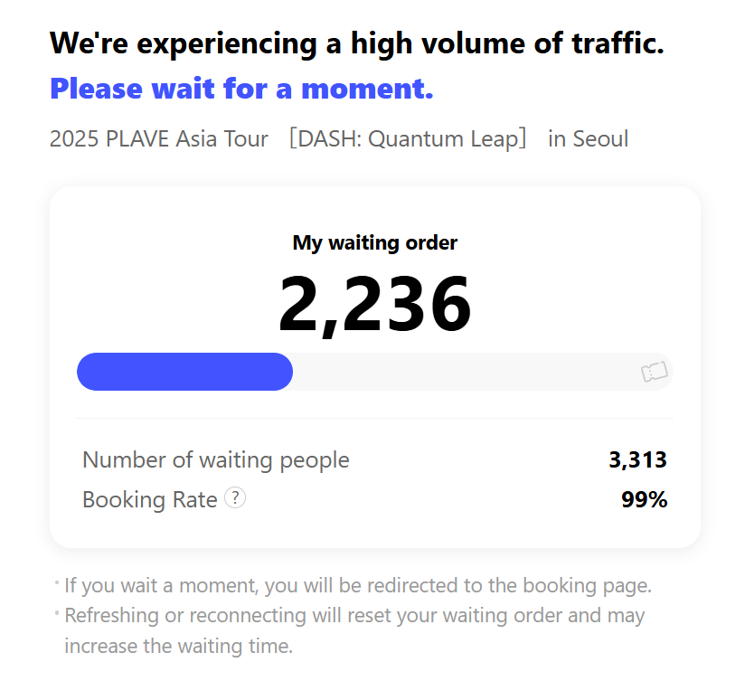
Task: Click the waiting order number 2,236
Action: tap(375, 303)
